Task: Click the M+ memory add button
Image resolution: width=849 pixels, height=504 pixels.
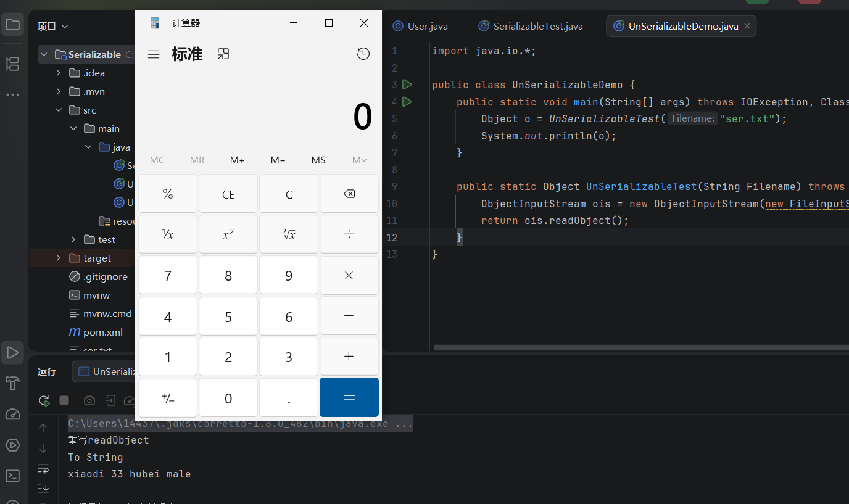Action: (237, 160)
